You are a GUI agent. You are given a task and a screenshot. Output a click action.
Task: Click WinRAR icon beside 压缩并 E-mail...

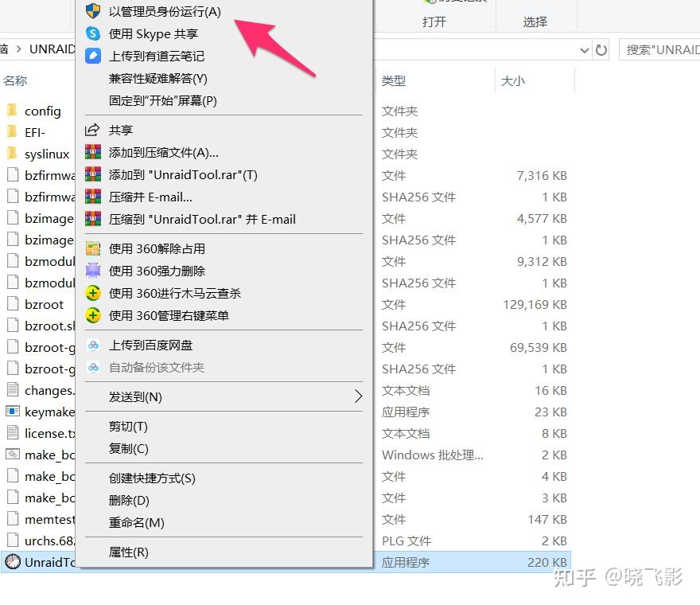[x=93, y=197]
